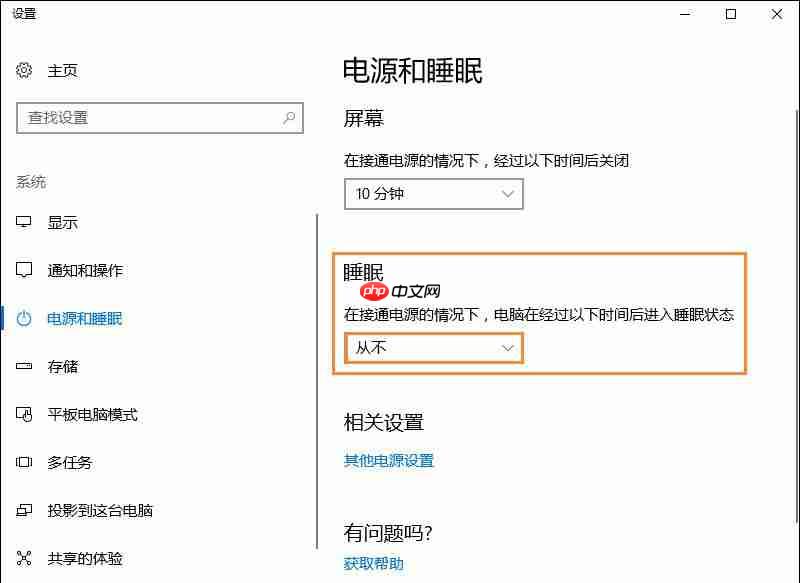The width and height of the screenshot is (800, 583).
Task: Click the 平板电脑模式 tablet icon
Action: click(22, 415)
